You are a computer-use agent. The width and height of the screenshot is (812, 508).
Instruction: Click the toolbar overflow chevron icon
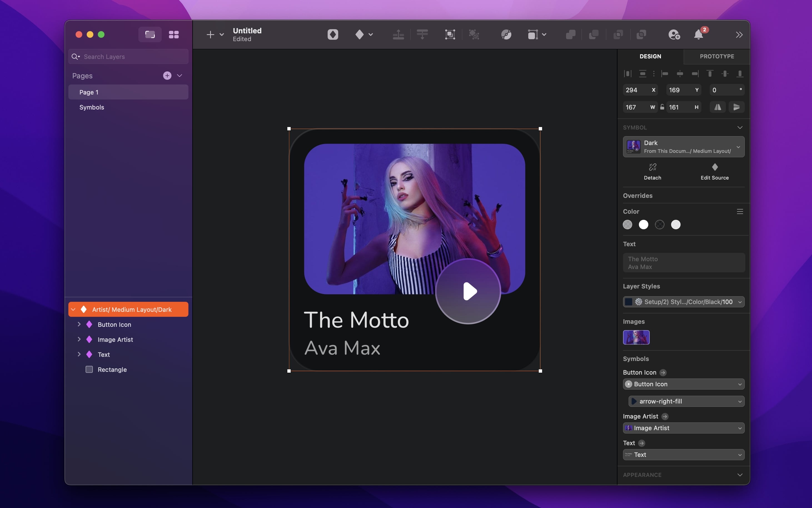click(739, 35)
